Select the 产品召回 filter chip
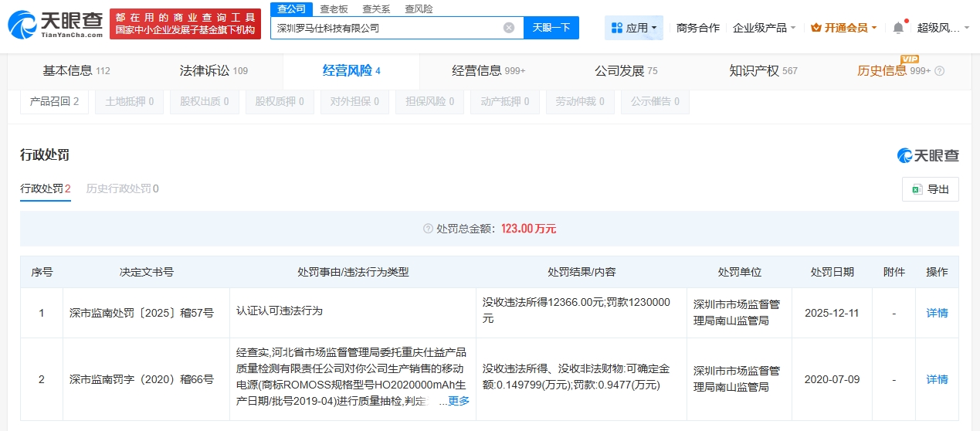The height and width of the screenshot is (431, 980). click(54, 101)
